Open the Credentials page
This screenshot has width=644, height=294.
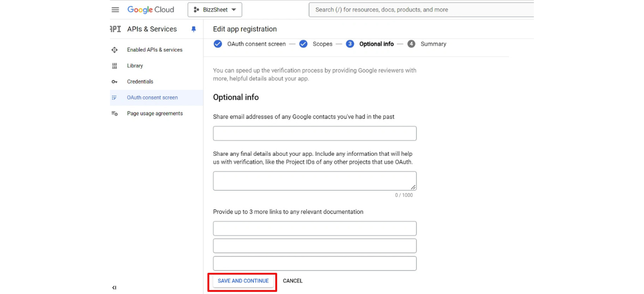(x=140, y=81)
